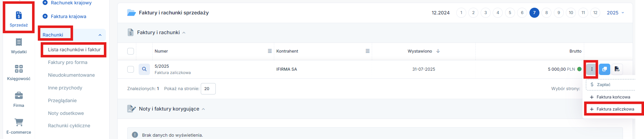Screen dimensions: 644x139
Task: Open the Sprzedaż section in sidebar
Action: coord(19,19)
